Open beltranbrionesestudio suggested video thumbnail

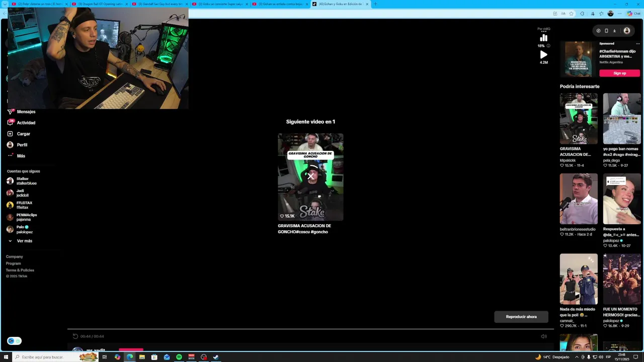579,199
